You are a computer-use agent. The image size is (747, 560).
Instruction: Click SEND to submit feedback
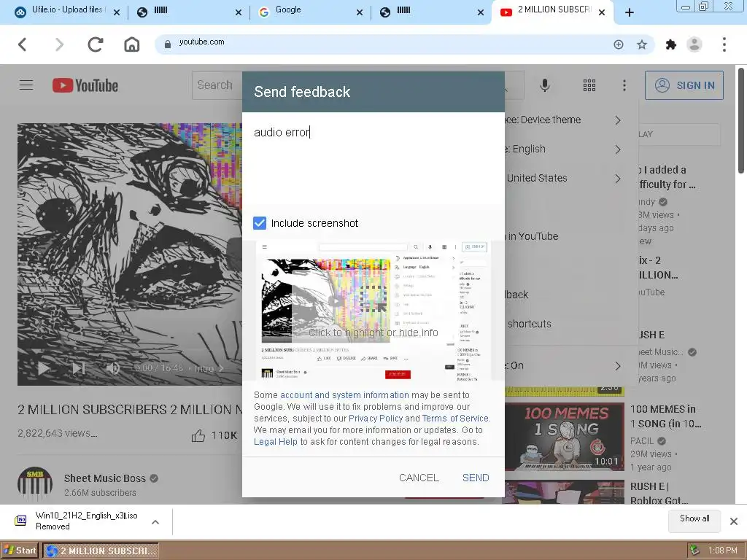pyautogui.click(x=476, y=478)
